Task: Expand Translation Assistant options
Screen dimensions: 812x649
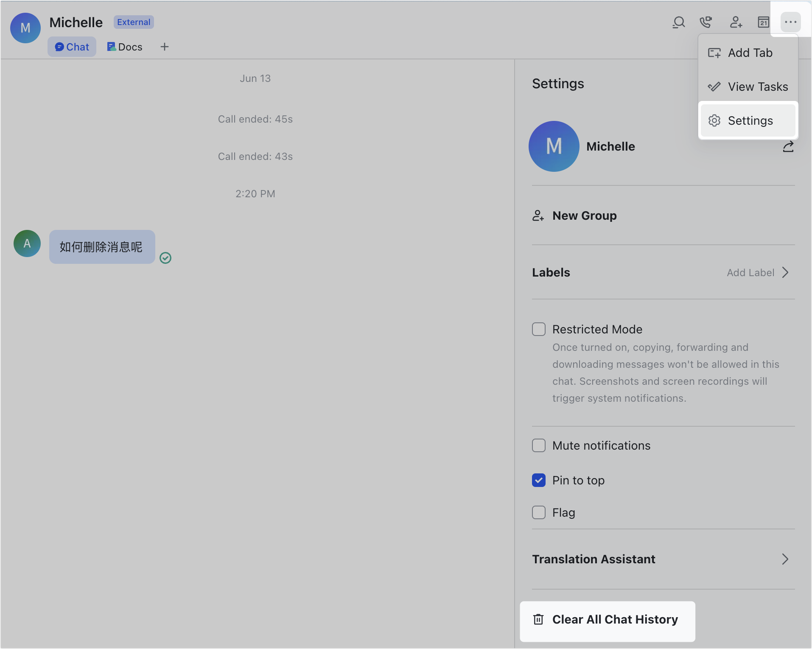Action: 785,559
